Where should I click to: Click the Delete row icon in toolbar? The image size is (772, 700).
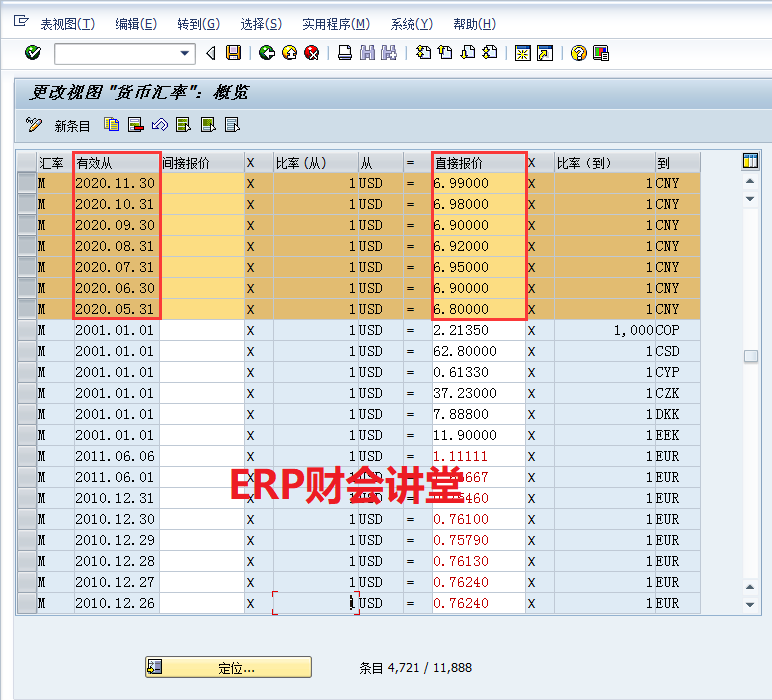click(x=135, y=125)
